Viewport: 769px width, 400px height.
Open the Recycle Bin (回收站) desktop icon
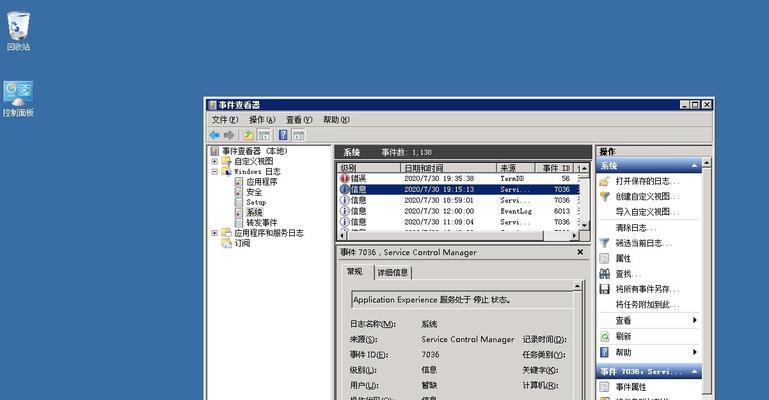[18, 30]
